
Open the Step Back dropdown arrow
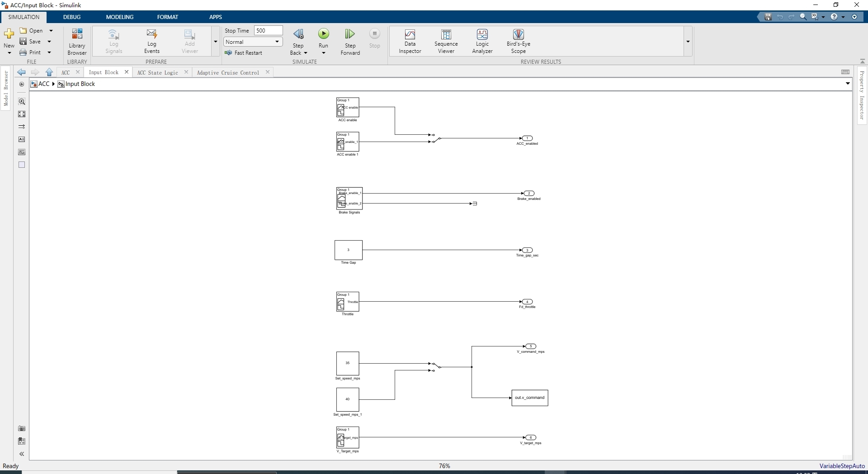306,53
